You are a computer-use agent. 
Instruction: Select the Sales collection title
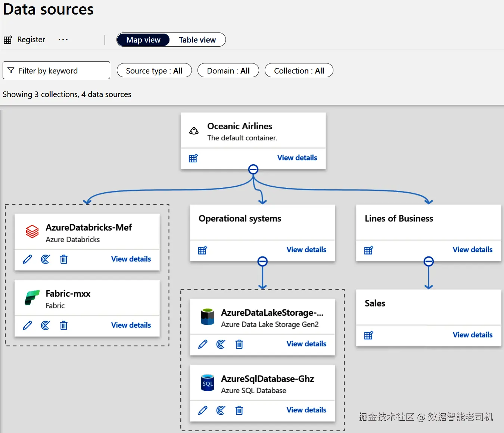[x=375, y=303]
